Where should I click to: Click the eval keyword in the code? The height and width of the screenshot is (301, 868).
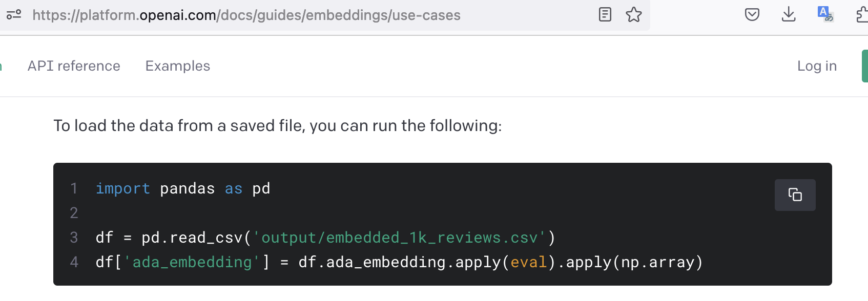(529, 262)
